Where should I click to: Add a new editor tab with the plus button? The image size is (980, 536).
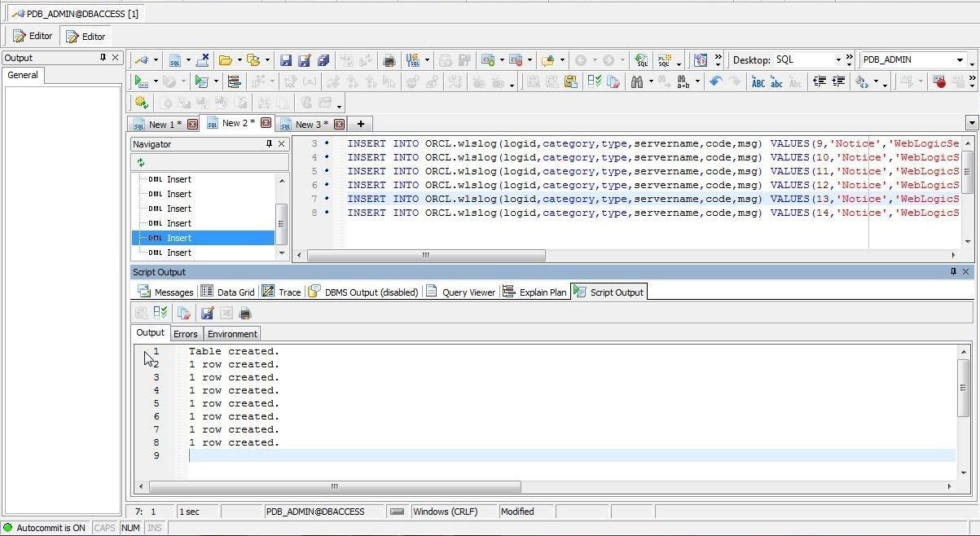360,124
